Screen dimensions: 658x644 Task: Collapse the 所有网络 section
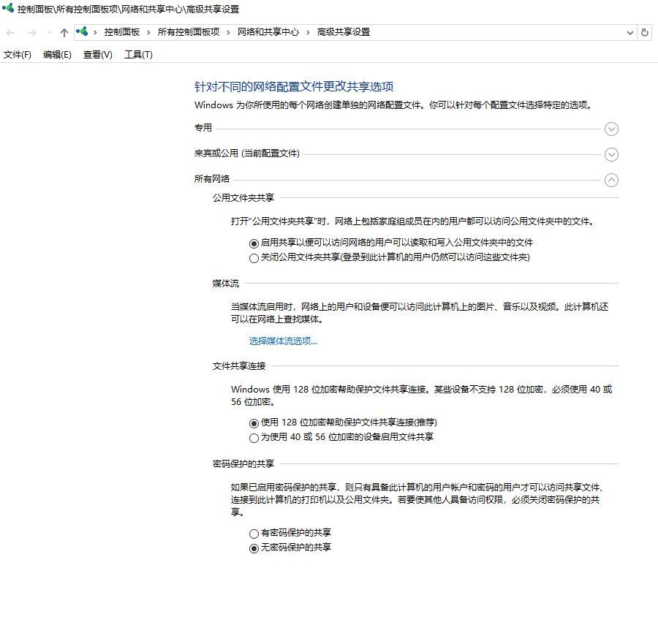(x=611, y=180)
